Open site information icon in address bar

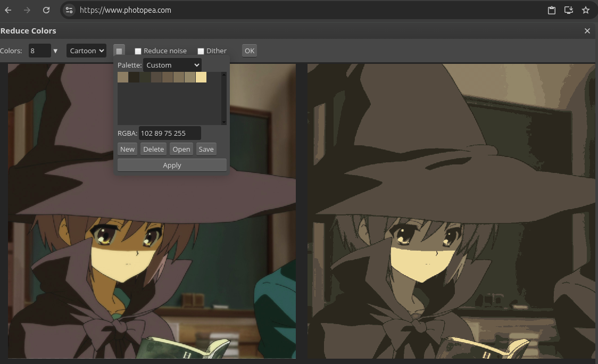69,10
